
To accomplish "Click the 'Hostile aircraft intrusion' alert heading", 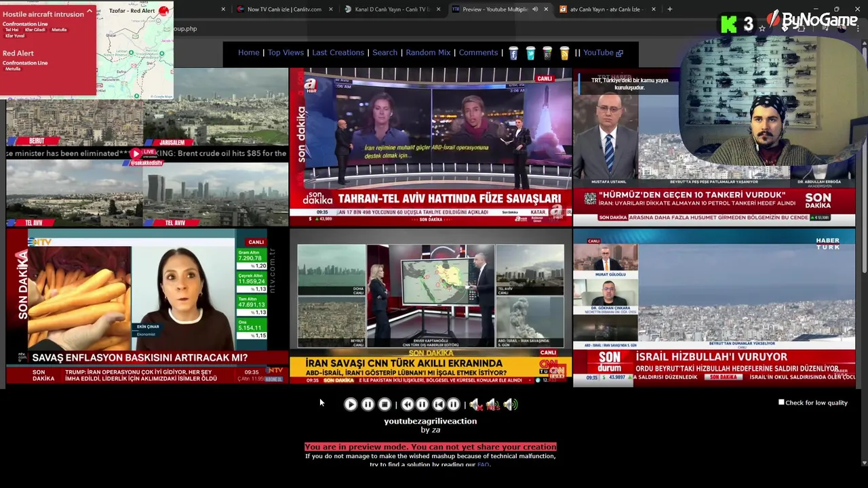I will tap(43, 14).
